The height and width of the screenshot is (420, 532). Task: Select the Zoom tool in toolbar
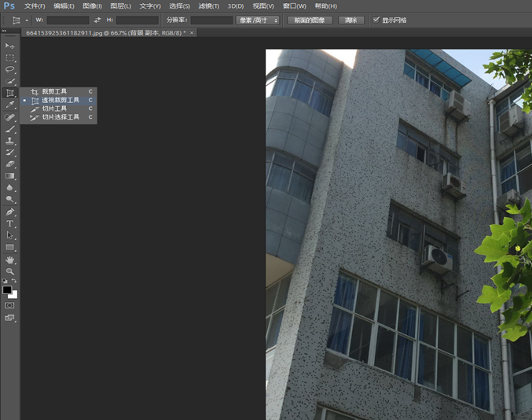click(x=10, y=271)
